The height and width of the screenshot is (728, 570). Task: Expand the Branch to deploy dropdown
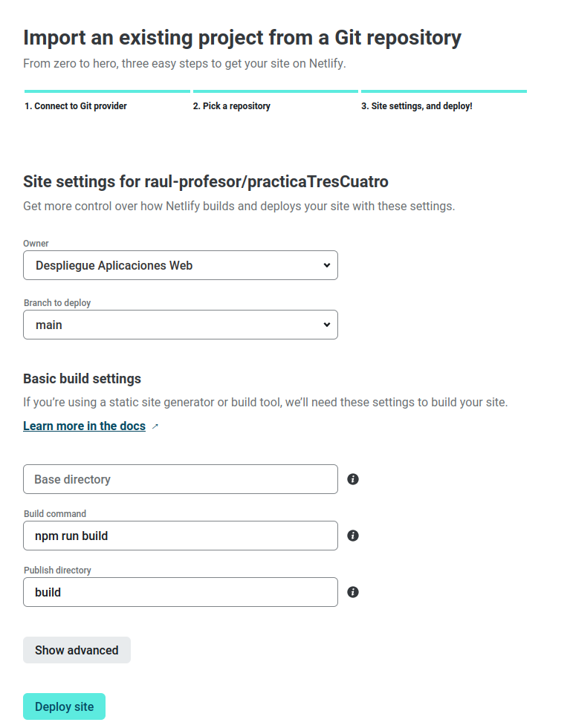(x=181, y=325)
